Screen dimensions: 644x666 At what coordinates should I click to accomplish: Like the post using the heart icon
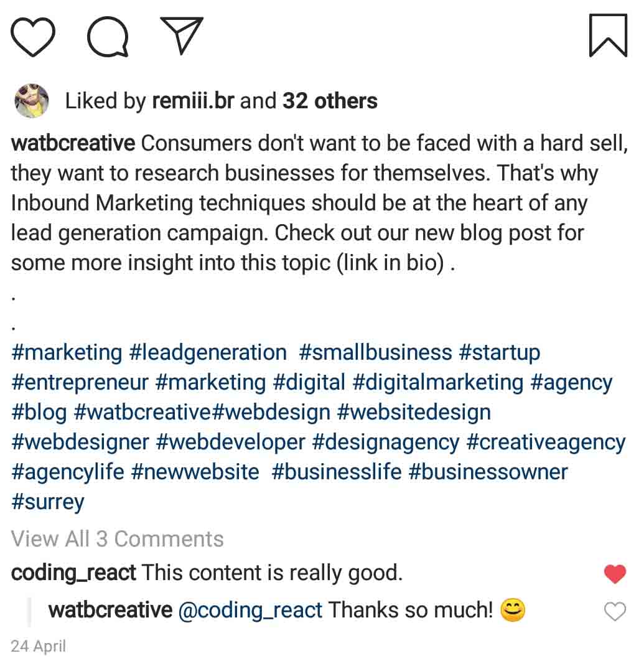(32, 36)
